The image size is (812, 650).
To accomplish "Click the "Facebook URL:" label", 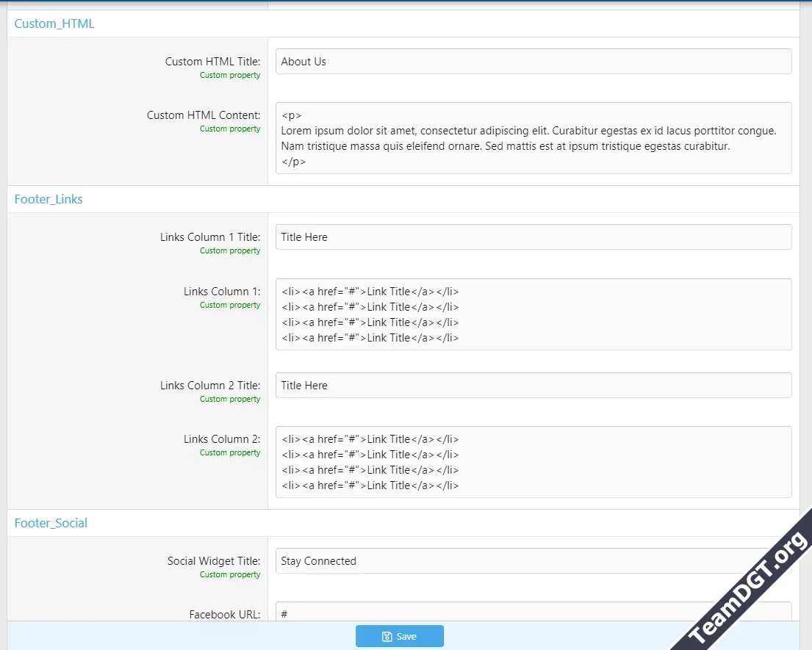I will pyautogui.click(x=224, y=614).
